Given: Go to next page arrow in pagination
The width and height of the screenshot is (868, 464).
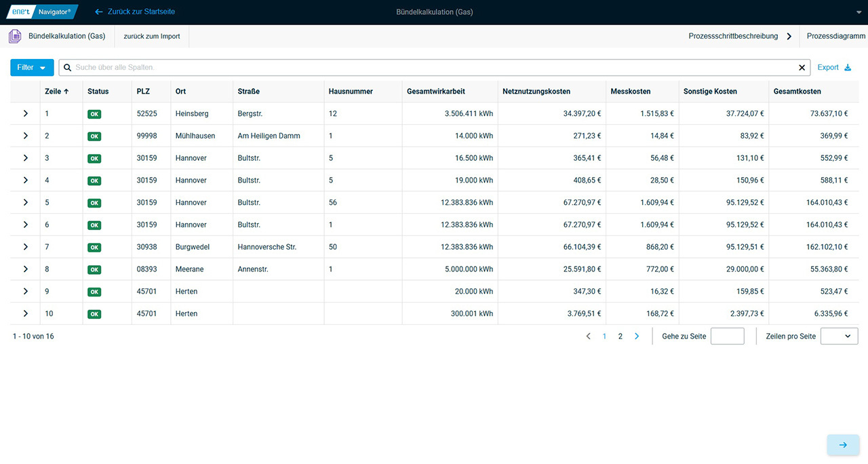Looking at the screenshot, I should point(636,336).
